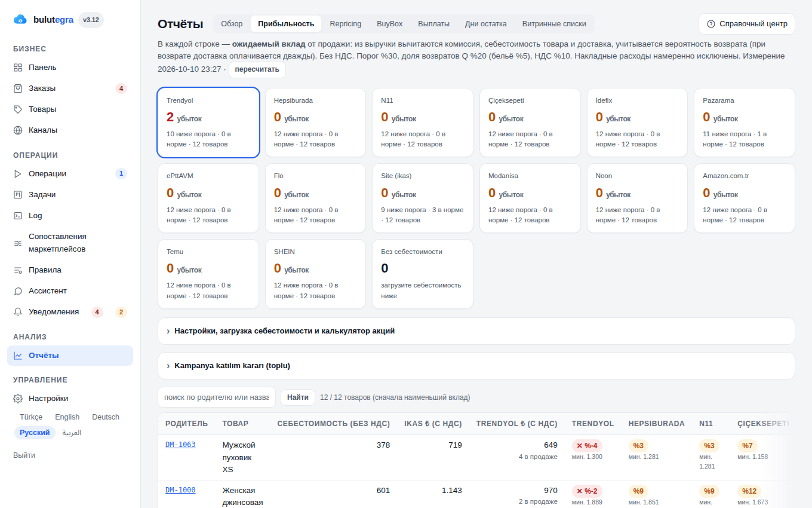Viewport: 812px width, 508px height.
Task: Switch to the Repricing tab
Action: 345,24
